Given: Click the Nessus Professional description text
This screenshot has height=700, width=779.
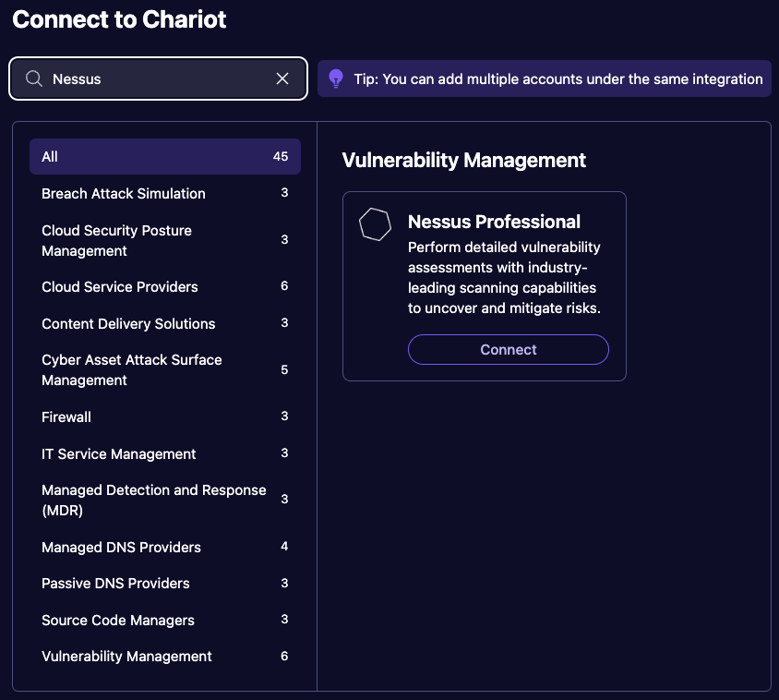Looking at the screenshot, I should click(504, 277).
